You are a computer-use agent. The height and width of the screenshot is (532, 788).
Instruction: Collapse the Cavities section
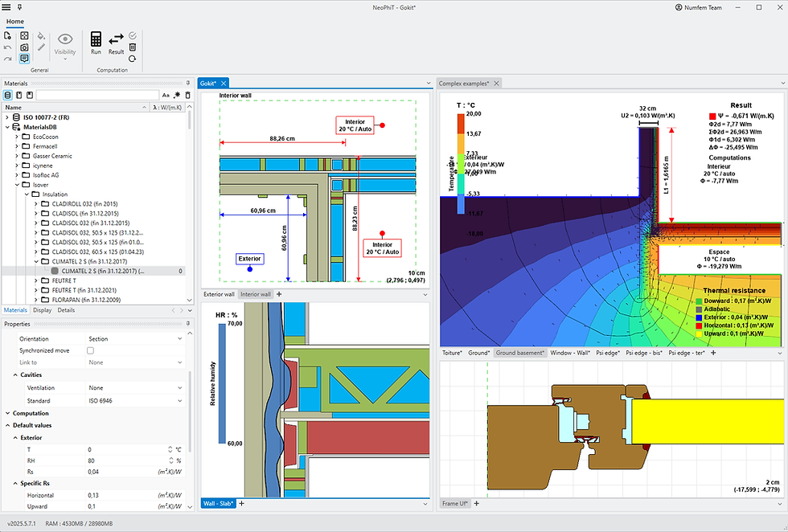click(15, 375)
